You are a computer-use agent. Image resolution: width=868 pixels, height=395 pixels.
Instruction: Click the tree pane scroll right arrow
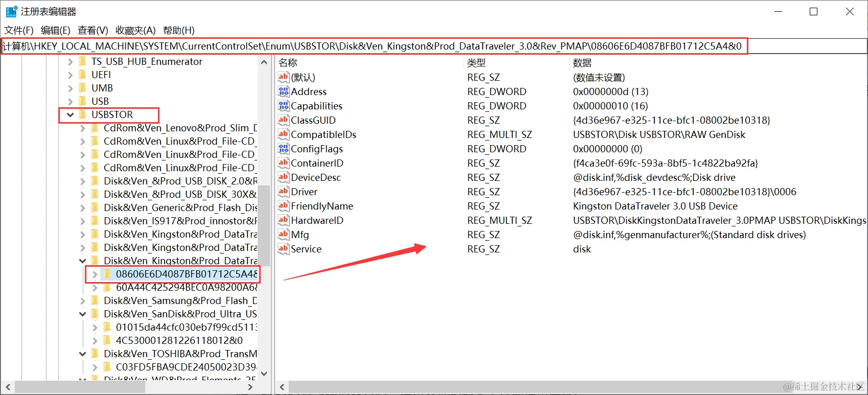(250, 387)
